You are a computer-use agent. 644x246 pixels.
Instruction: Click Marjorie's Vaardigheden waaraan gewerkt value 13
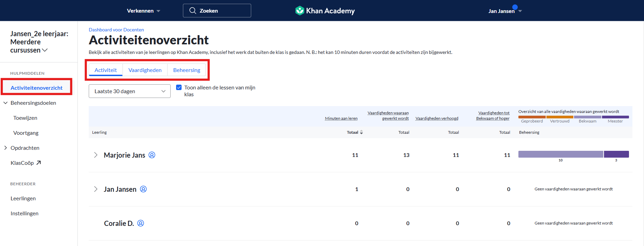click(406, 155)
